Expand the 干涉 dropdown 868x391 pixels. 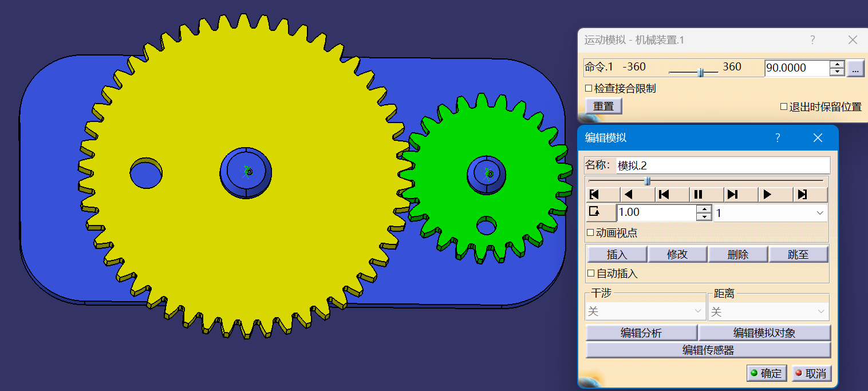tap(645, 311)
